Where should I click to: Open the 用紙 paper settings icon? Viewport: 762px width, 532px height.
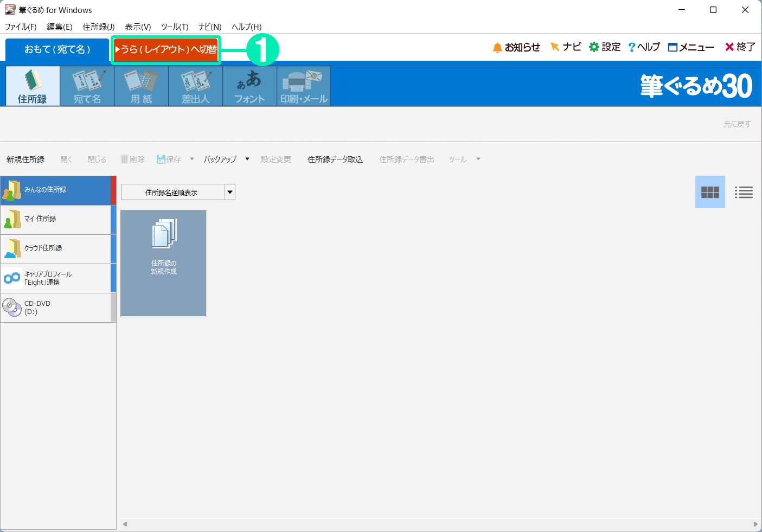141,86
